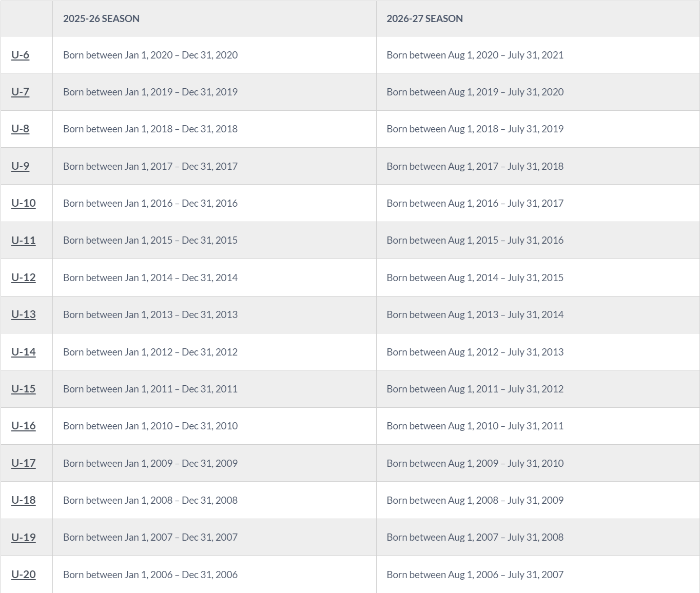Click the U-7 link

pos(21,92)
